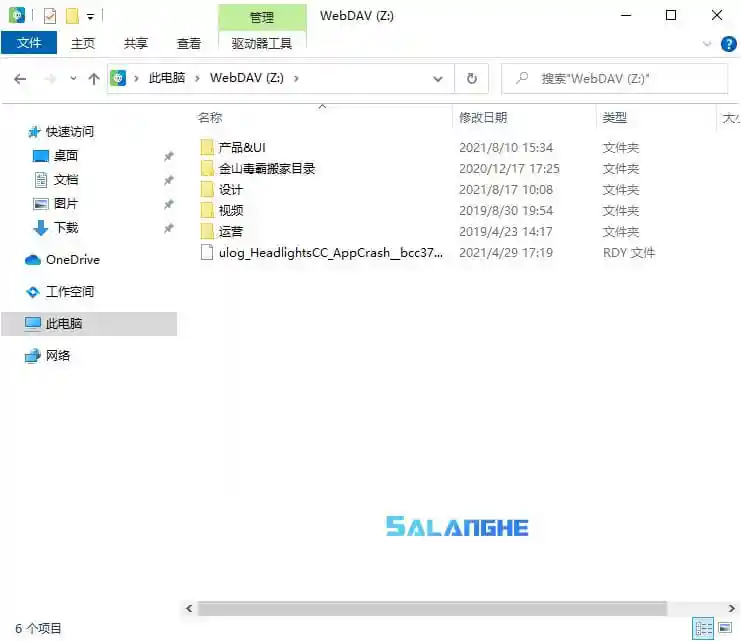Expand the ribbon with the chevron
Image resolution: width=741 pixels, height=641 pixels.
click(707, 44)
